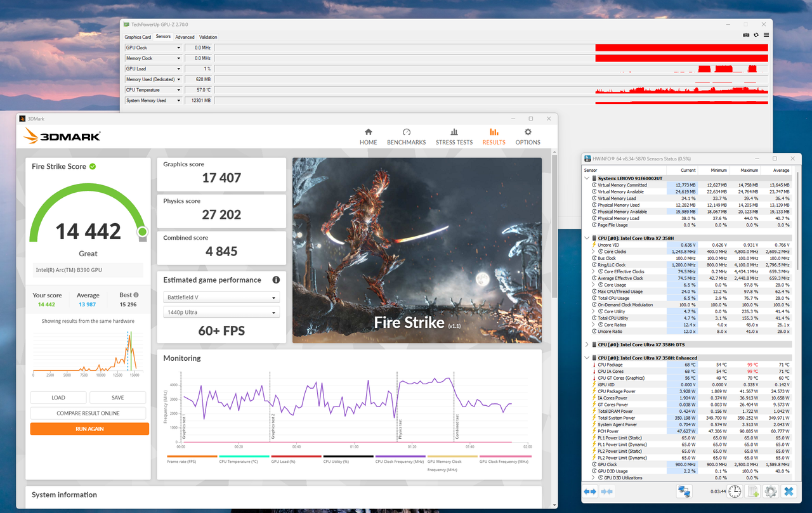
Task: Click the Combined score value 4 845
Action: pos(221,252)
